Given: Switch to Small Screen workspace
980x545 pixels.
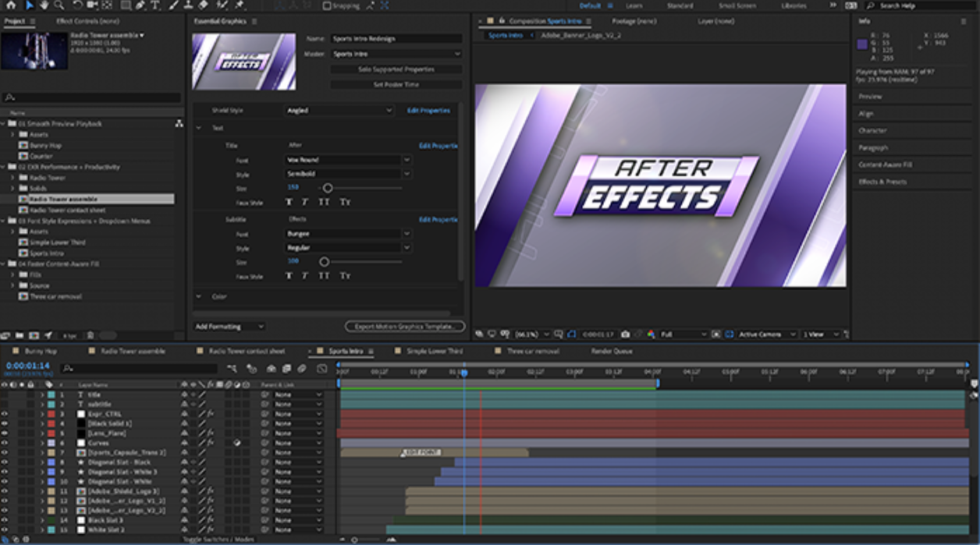Looking at the screenshot, I should (737, 5).
